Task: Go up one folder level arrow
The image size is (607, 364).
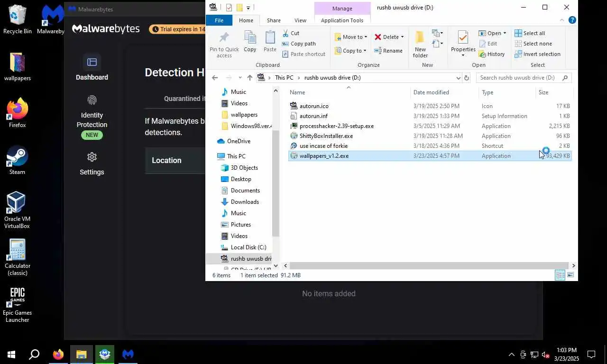Action: pos(250,78)
